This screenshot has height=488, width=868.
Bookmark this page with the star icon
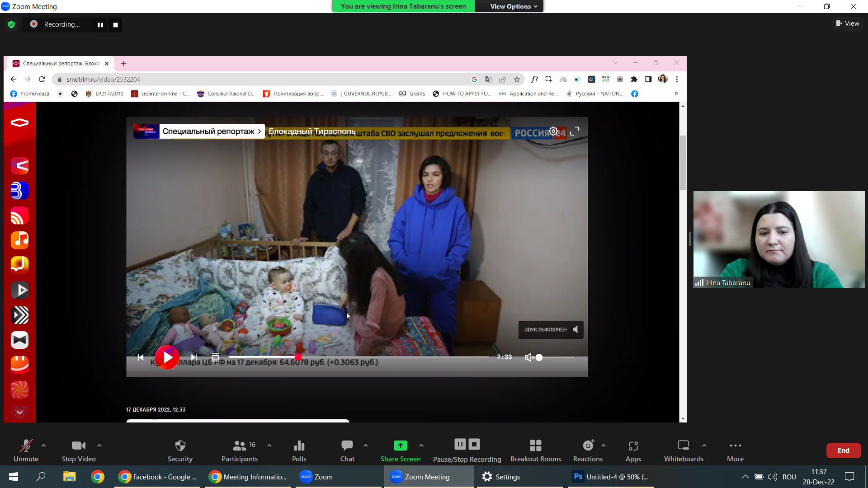[x=517, y=80]
